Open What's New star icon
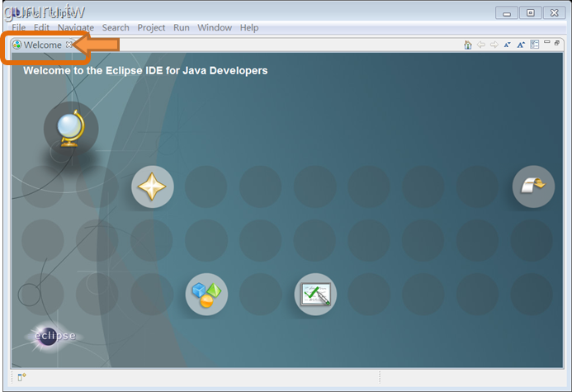Viewport: 572px width, 392px height. (153, 187)
